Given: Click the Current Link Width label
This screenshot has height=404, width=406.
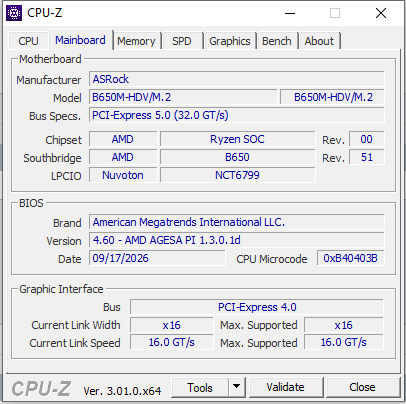Looking at the screenshot, I should (x=76, y=325).
